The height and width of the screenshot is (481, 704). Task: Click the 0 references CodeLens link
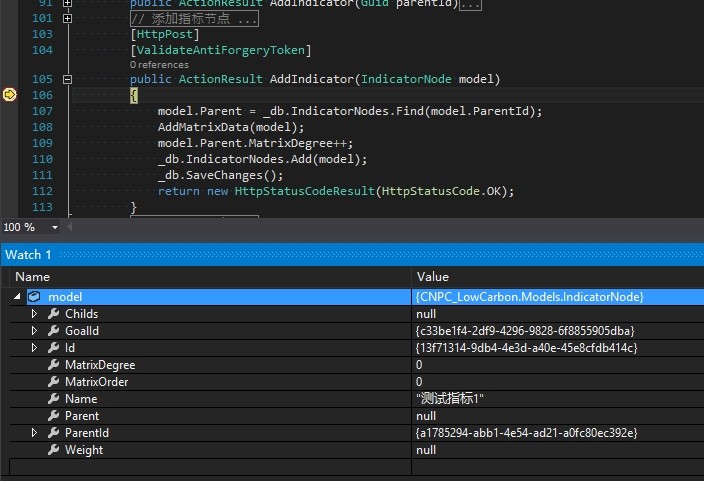159,65
